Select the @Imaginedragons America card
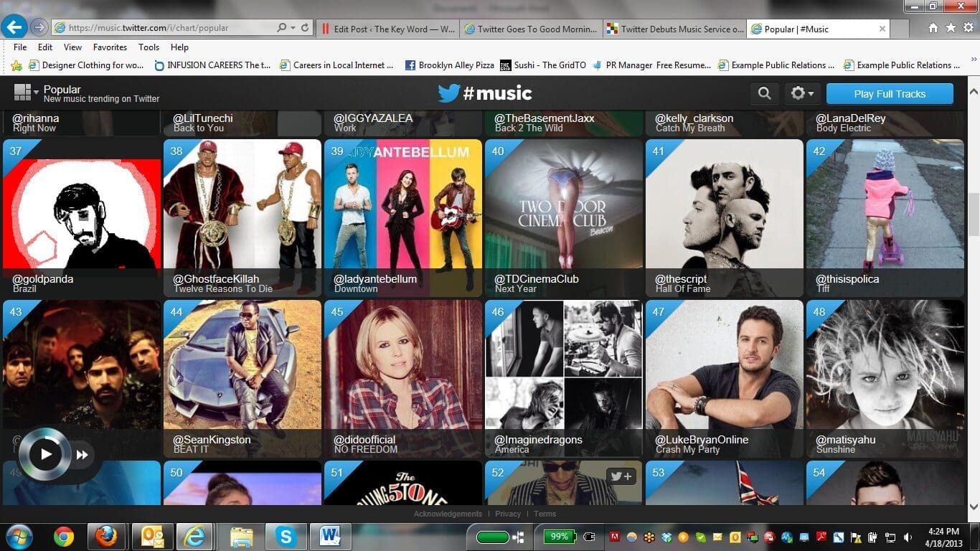The height and width of the screenshot is (551, 980). point(564,379)
